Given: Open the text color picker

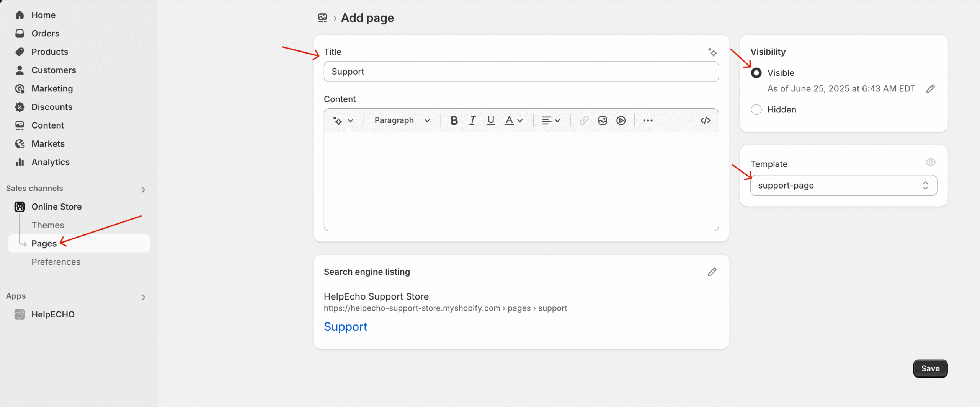Looking at the screenshot, I should [x=513, y=120].
